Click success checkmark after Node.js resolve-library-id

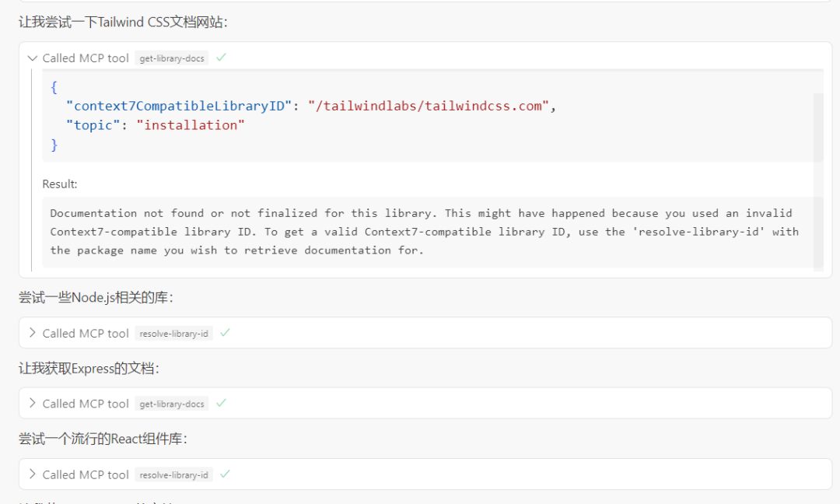[225, 333]
